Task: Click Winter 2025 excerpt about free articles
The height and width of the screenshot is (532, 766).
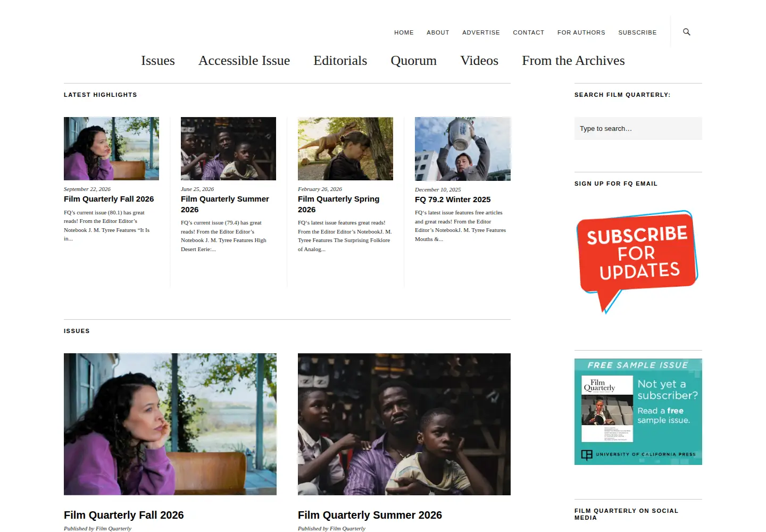Action: pos(461,226)
